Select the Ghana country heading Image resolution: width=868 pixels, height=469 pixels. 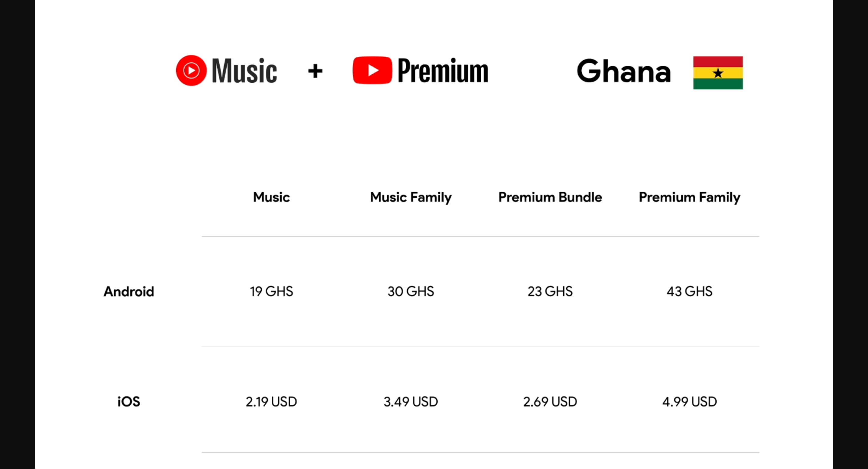623,71
